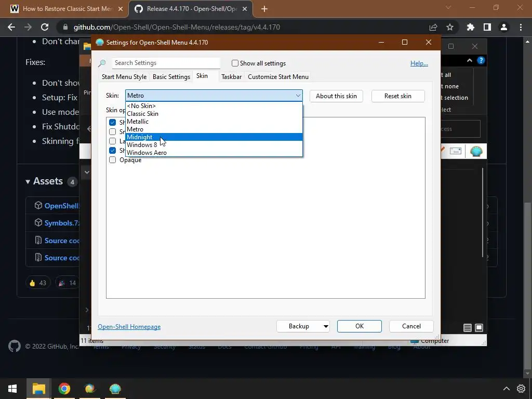Enable Show all settings checkbox

pos(235,63)
